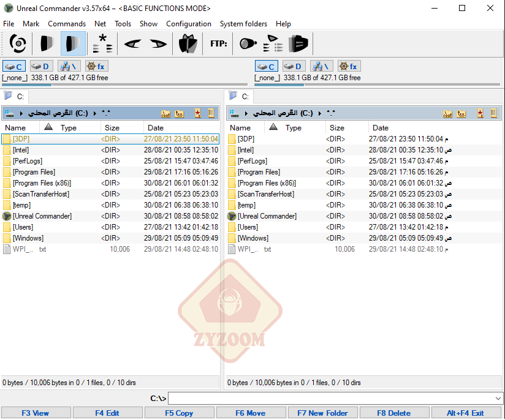Go forward using the right-pointing eye arrow
The image size is (505, 420).
(158, 43)
